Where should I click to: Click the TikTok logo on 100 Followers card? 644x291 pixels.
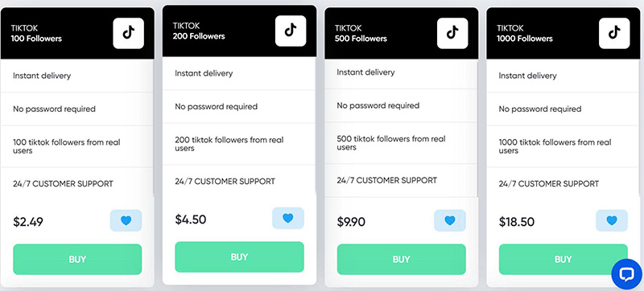tap(128, 33)
